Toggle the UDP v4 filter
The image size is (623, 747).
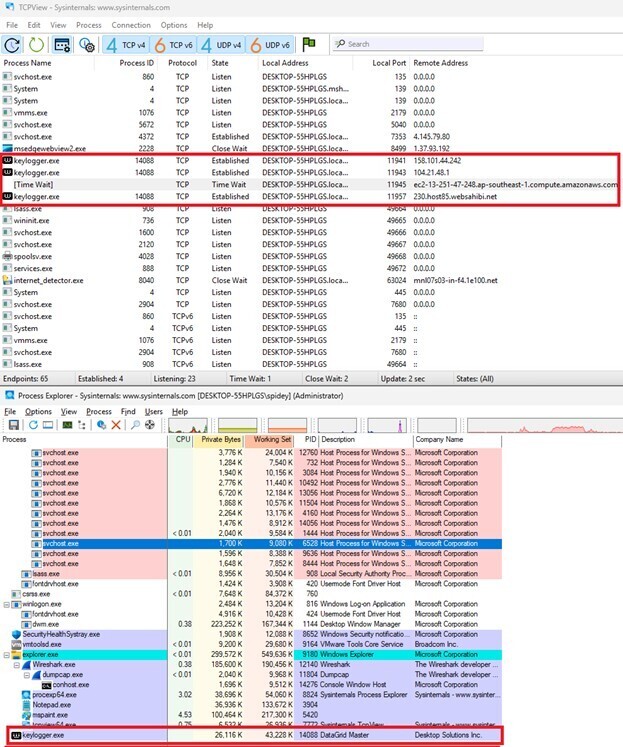coord(221,45)
